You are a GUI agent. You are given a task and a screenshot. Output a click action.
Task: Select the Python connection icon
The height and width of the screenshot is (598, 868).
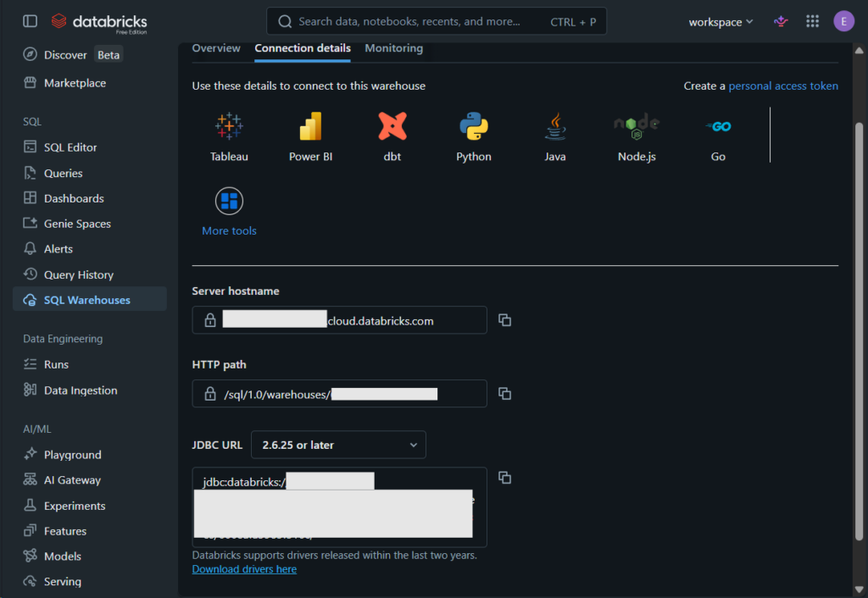pos(474,126)
